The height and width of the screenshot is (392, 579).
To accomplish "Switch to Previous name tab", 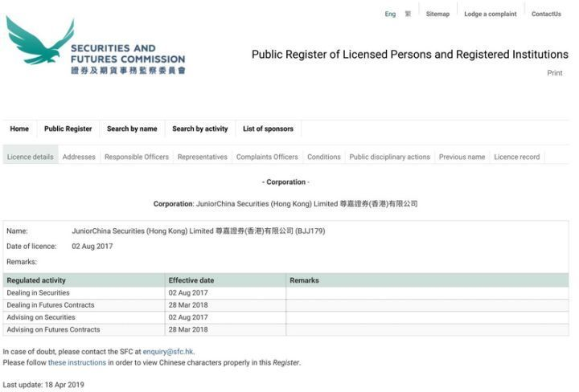I will (x=462, y=157).
